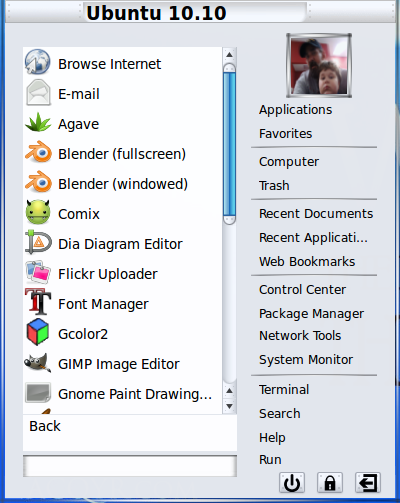Image resolution: width=400 pixels, height=503 pixels.
Task: Click the Back button
Action: tap(45, 426)
